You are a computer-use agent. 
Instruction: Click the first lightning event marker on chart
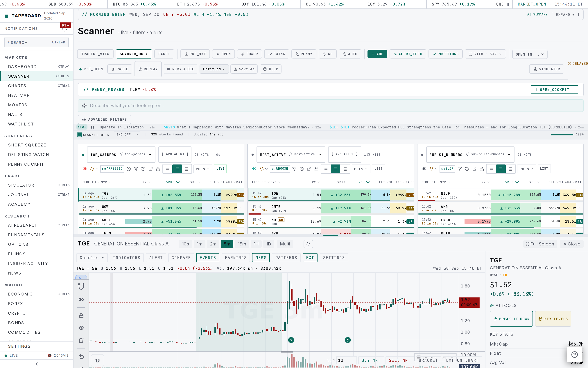pos(291,340)
